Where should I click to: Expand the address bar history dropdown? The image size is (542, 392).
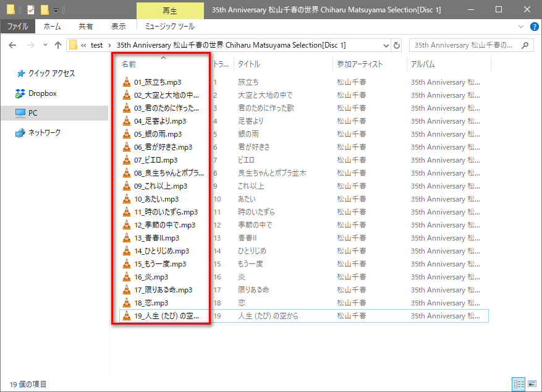(385, 45)
